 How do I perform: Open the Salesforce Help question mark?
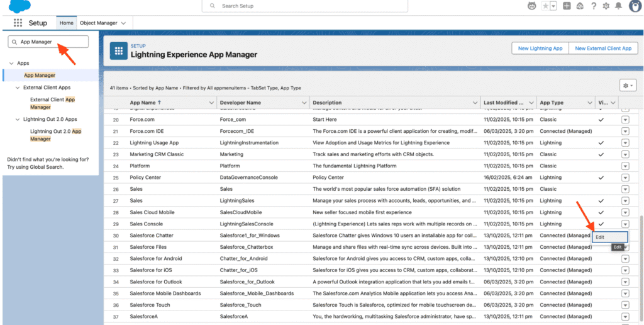pos(592,6)
